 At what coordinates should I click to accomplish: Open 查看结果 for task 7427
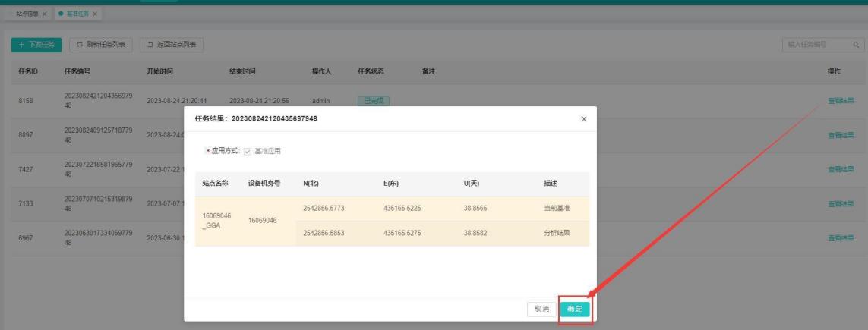pos(840,168)
